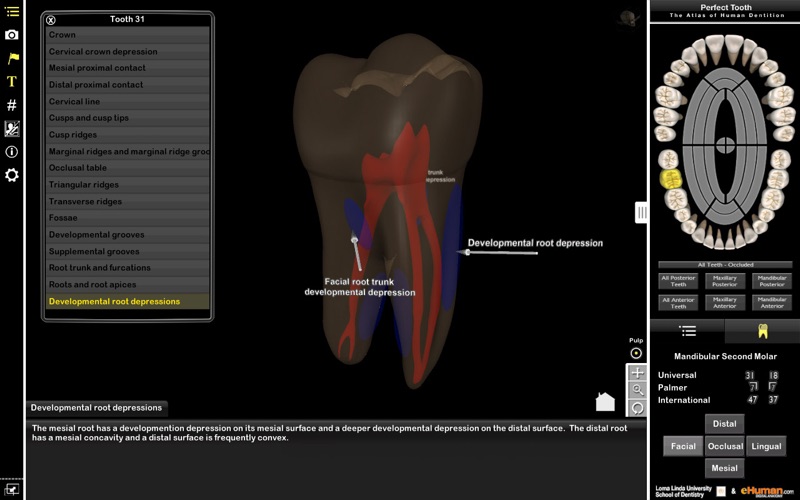Click the hash numbering icon
The image size is (800, 500).
click(12, 105)
